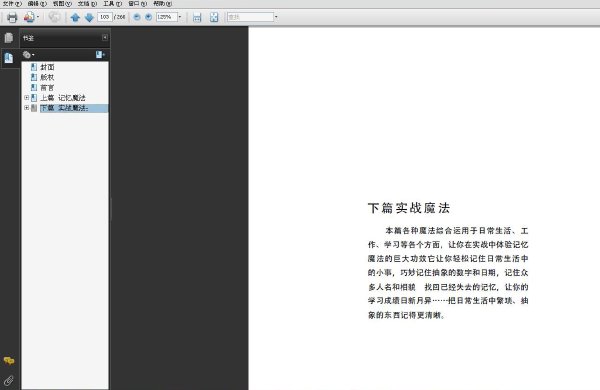Expand the 上篇 记忆魔法 bookmark node

pyautogui.click(x=26, y=98)
